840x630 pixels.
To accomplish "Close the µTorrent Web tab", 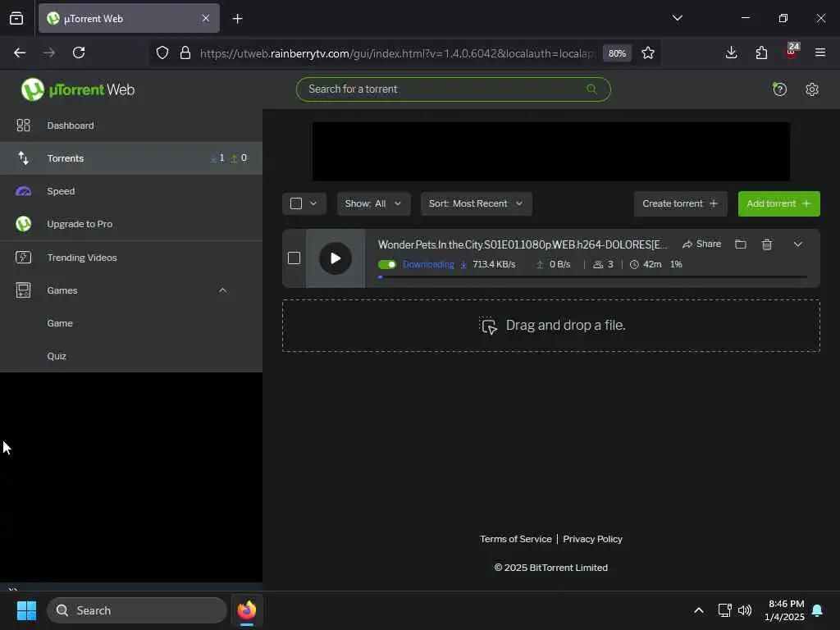I will pyautogui.click(x=206, y=19).
